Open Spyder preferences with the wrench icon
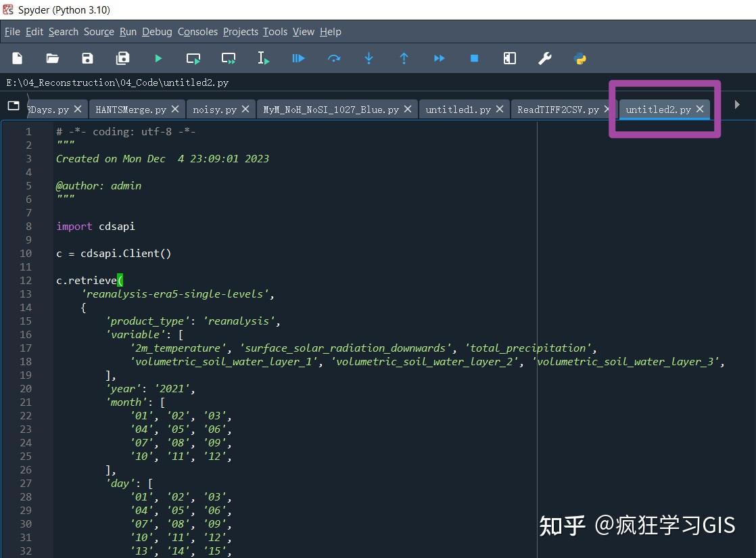The width and height of the screenshot is (756, 558). point(544,58)
